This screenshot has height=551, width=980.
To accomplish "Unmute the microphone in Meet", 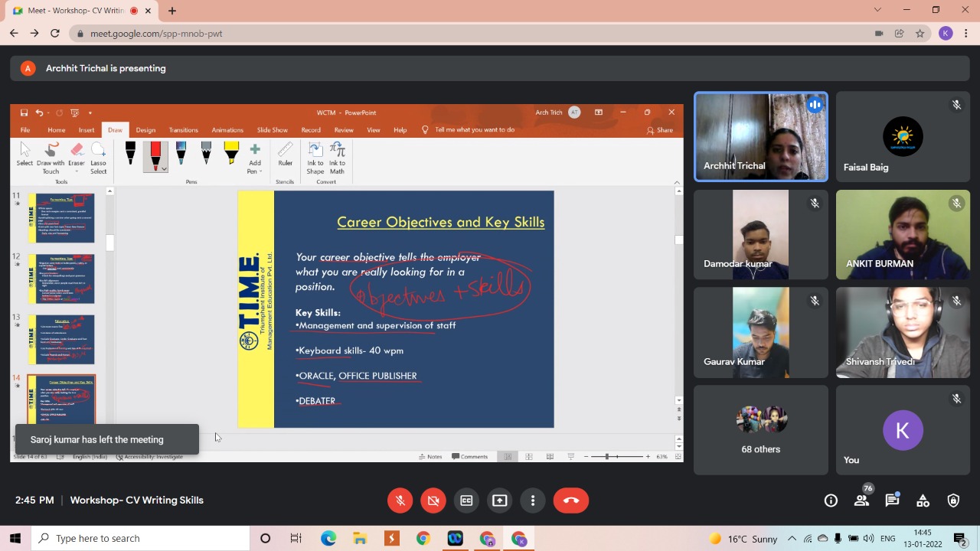I will 400,500.
